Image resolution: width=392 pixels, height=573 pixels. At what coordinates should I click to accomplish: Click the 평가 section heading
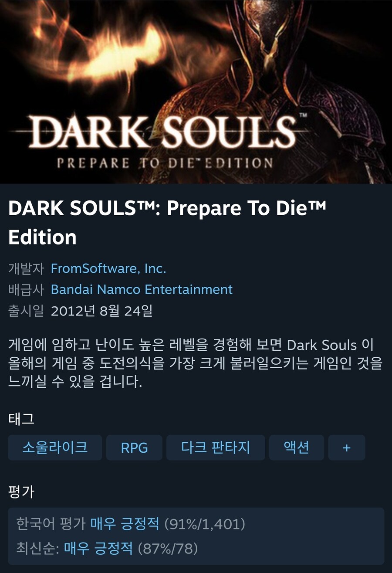[x=21, y=492]
